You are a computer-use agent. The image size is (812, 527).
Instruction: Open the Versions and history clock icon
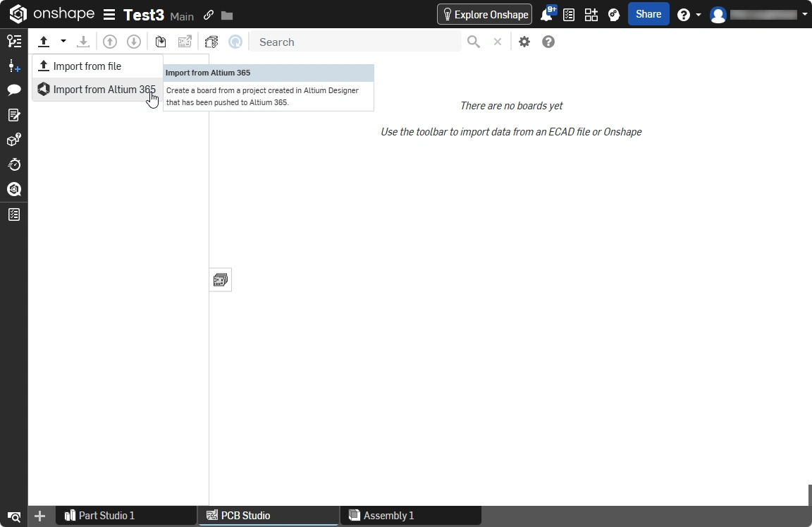14,165
